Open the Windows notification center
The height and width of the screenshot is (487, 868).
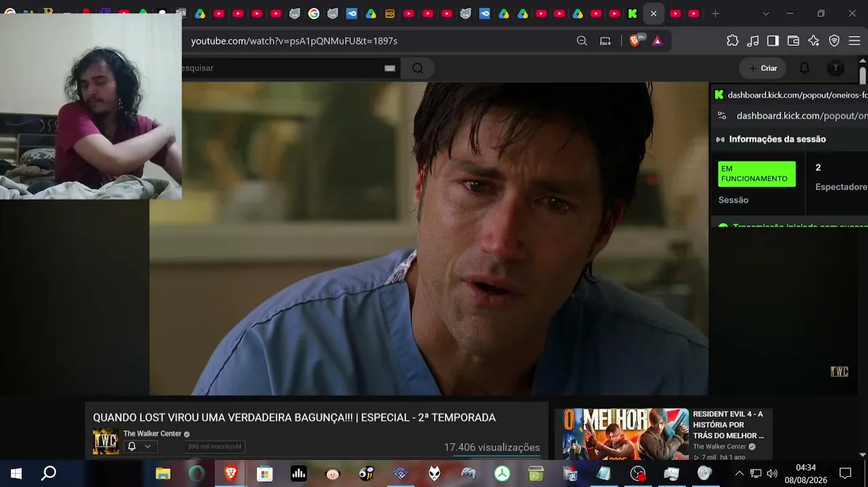tap(845, 473)
